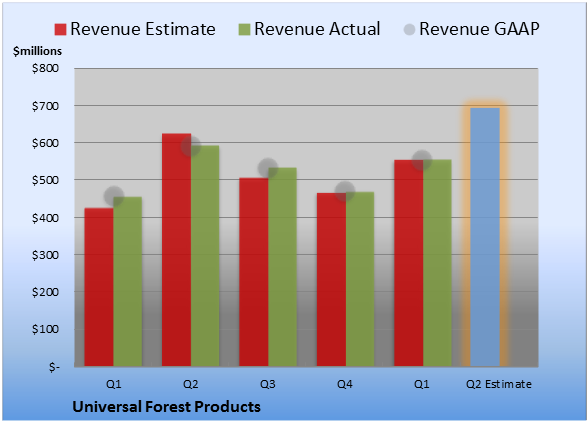
Task: Click the '$200' y-axis label
Action: (45, 292)
